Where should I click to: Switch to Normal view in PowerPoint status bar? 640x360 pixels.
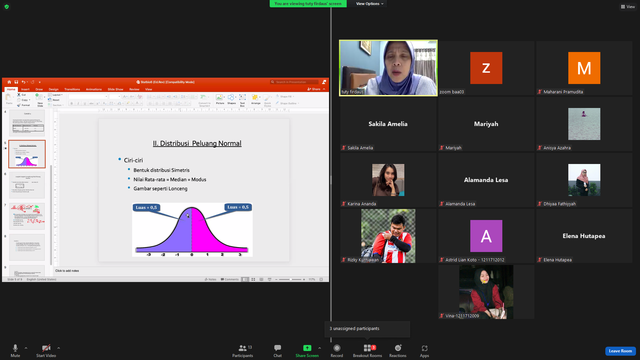245,279
